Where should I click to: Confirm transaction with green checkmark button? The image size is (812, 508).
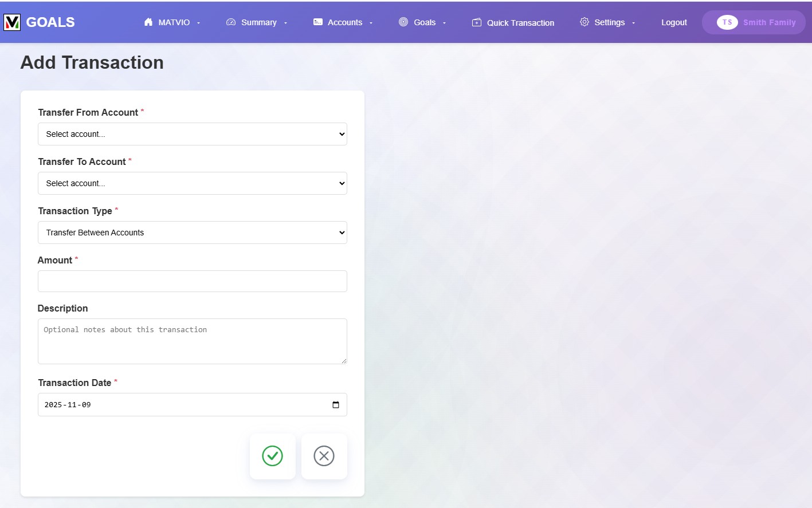pyautogui.click(x=272, y=456)
